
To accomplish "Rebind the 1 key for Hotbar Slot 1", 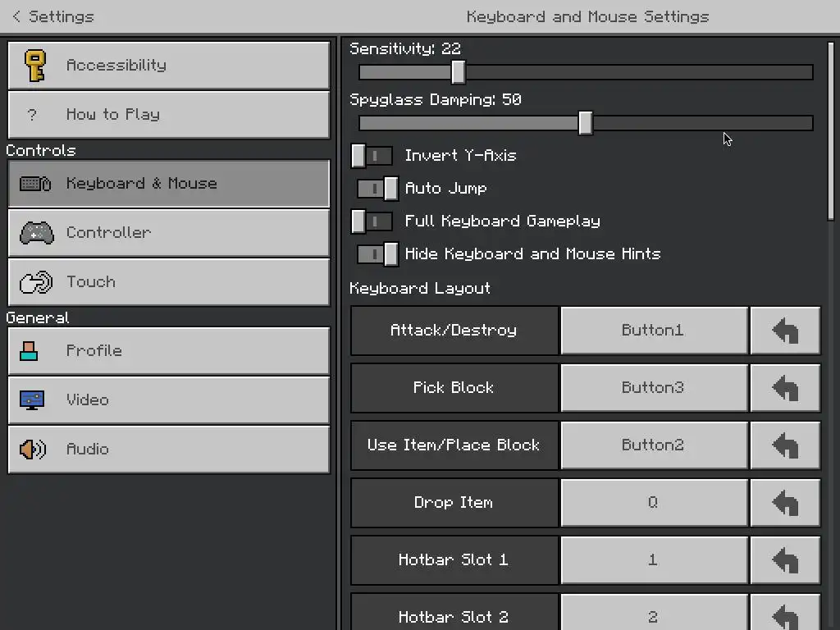I will pos(654,559).
